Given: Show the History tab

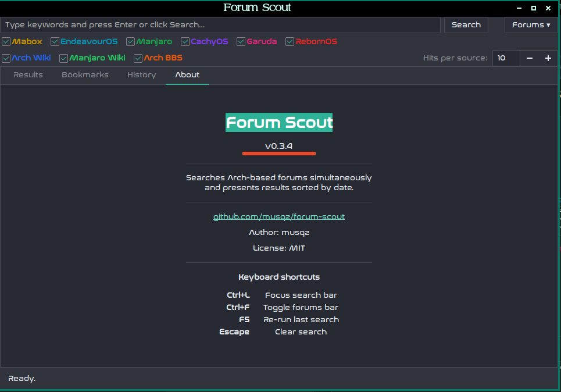Looking at the screenshot, I should 142,75.
